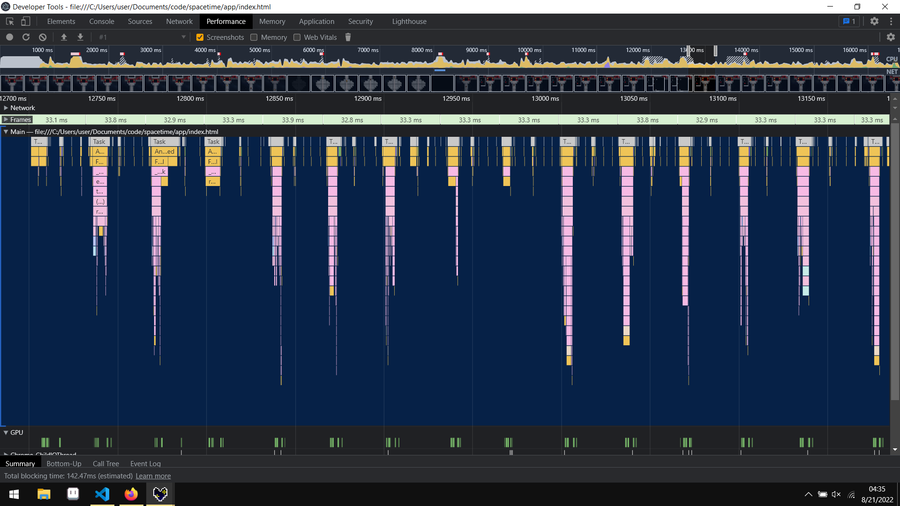Load a profile using the upload arrow
Viewport: 900px width, 506px height.
coord(64,37)
